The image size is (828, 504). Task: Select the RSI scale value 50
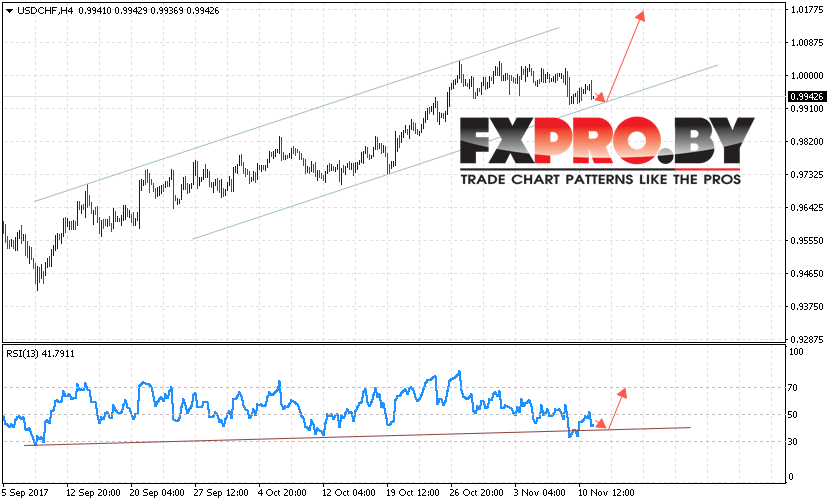793,415
